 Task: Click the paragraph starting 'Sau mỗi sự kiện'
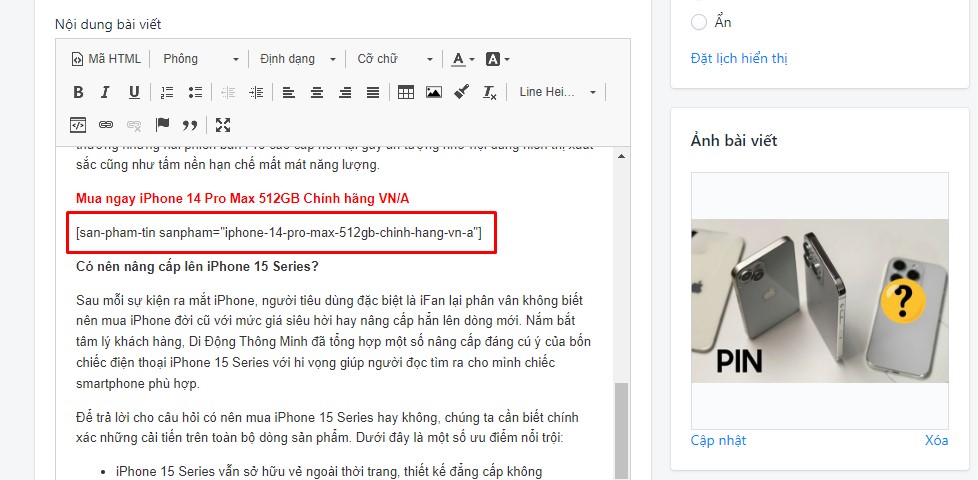(x=334, y=342)
